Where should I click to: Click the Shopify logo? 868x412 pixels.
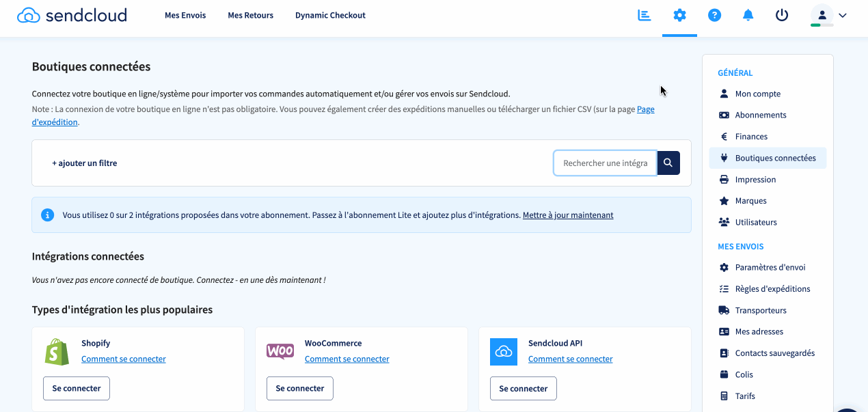pyautogui.click(x=57, y=352)
